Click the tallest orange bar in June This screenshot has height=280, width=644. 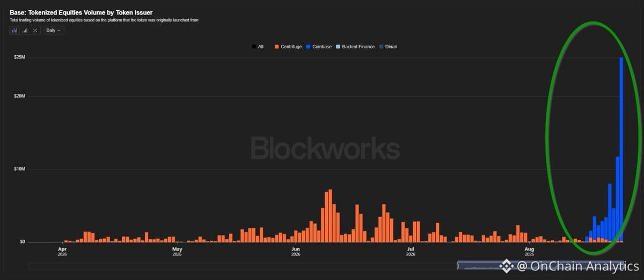[x=331, y=216]
